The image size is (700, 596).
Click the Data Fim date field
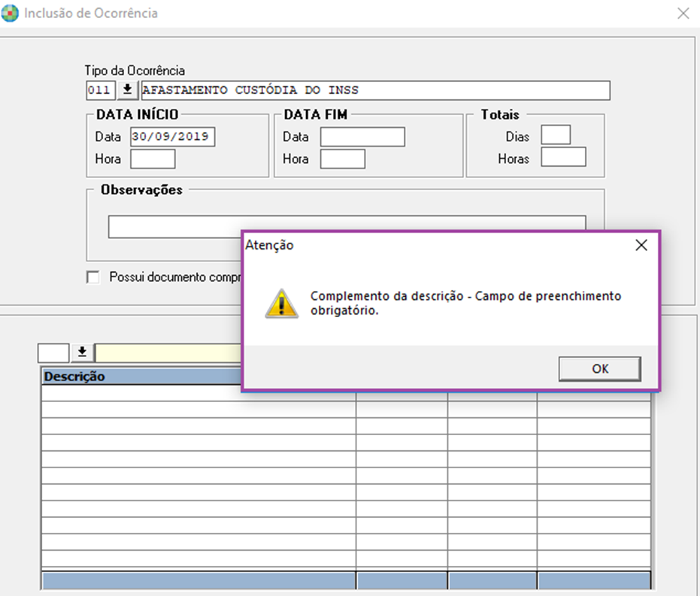362,137
